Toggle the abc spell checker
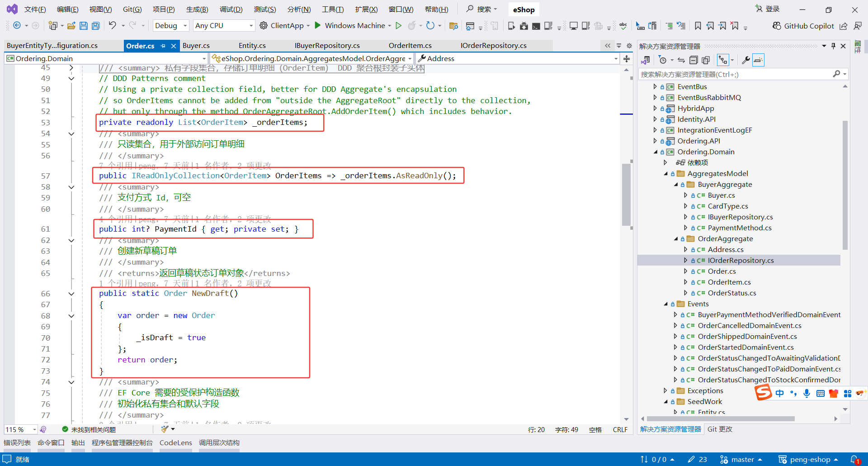868x466 pixels. tap(623, 26)
